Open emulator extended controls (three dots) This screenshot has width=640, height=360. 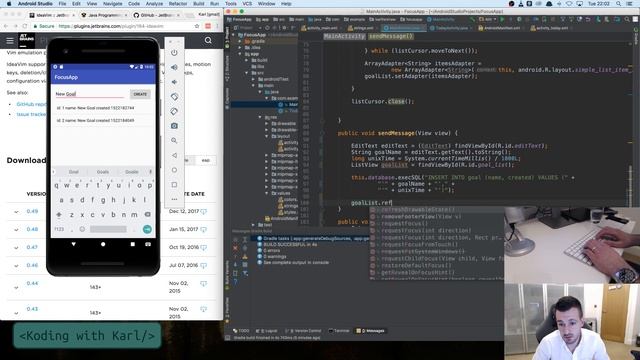174,199
